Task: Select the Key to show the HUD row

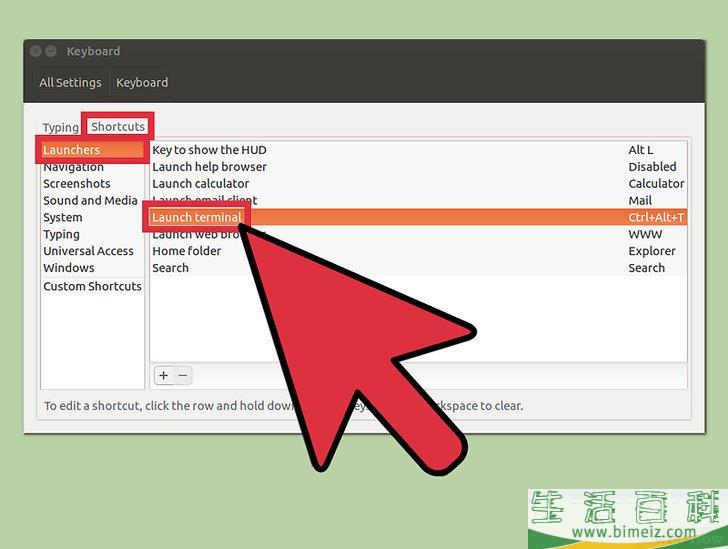Action: (x=209, y=150)
